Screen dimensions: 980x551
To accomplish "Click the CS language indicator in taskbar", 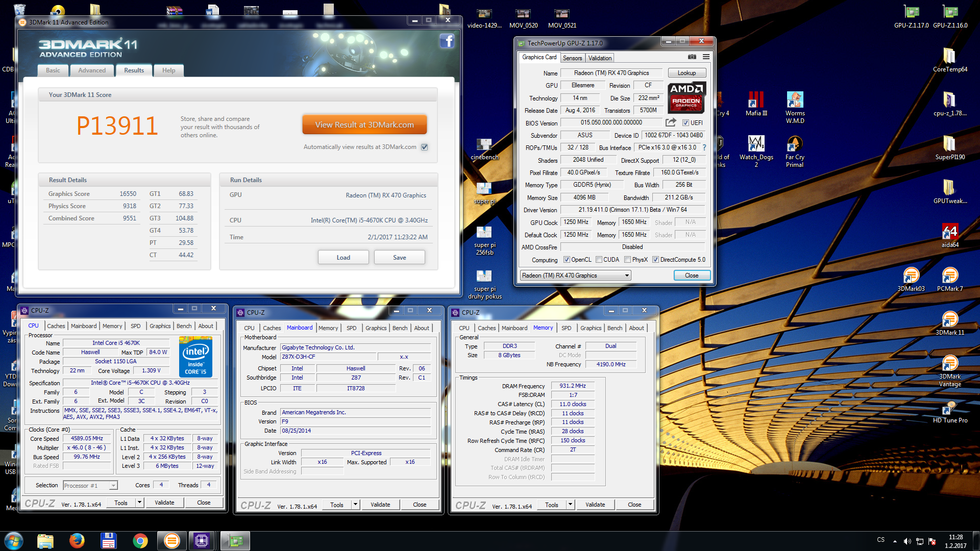I will pyautogui.click(x=880, y=540).
